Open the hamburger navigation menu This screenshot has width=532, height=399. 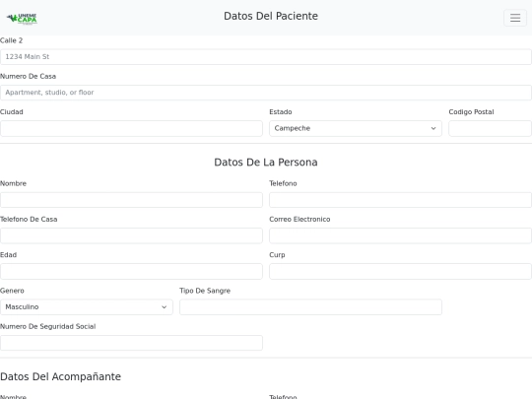click(x=515, y=18)
